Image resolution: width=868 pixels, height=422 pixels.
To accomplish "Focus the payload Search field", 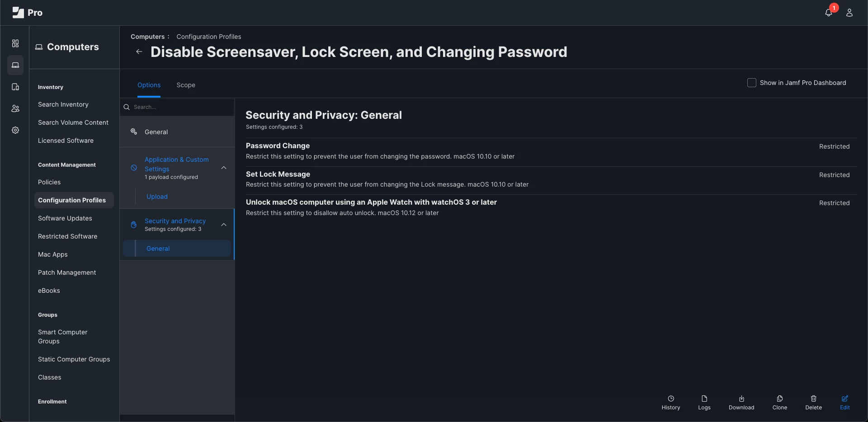I will [177, 107].
